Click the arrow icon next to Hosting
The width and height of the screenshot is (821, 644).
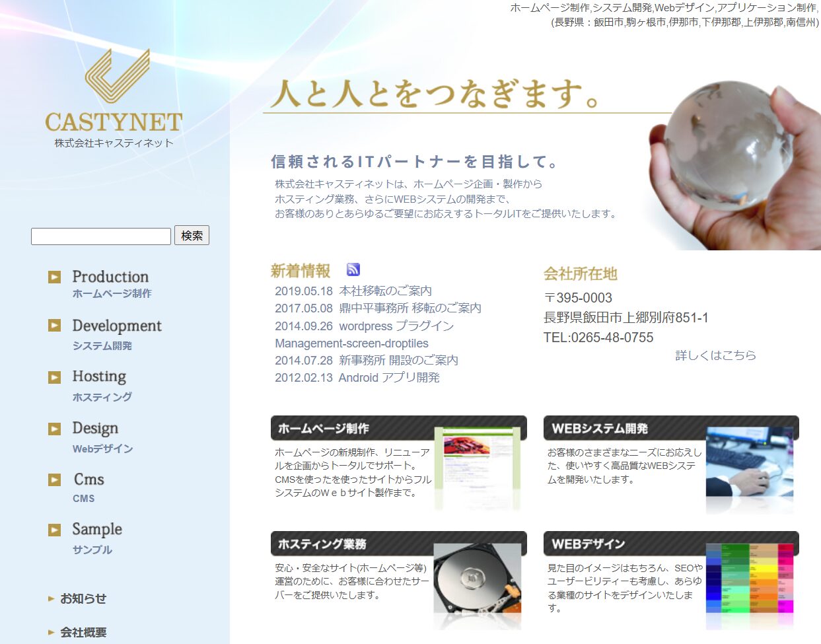pyautogui.click(x=55, y=377)
